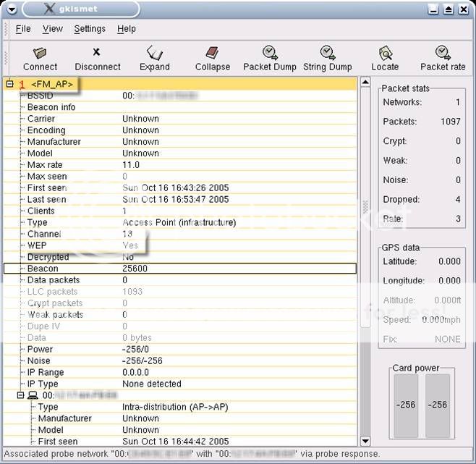
Task: Click the Disconnect X icon
Action: click(96, 52)
